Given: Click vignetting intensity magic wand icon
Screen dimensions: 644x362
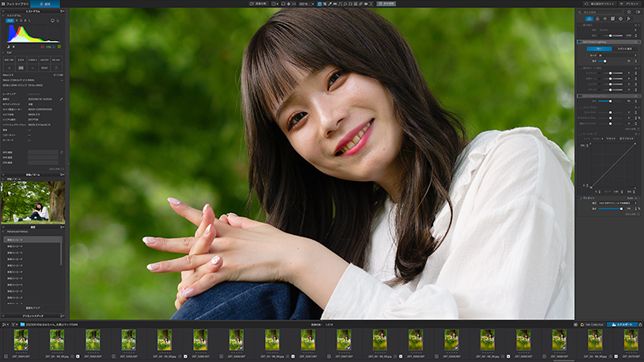Looking at the screenshot, I should (x=639, y=208).
